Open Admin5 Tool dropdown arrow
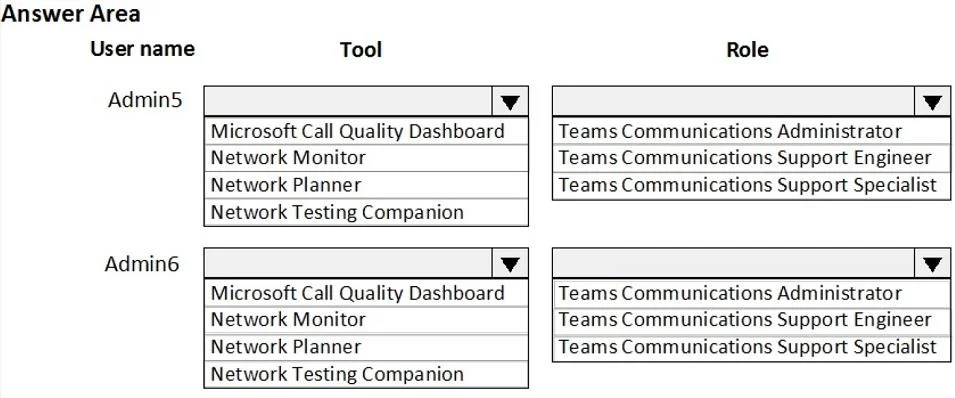Image resolution: width=955 pixels, height=398 pixels. (510, 102)
